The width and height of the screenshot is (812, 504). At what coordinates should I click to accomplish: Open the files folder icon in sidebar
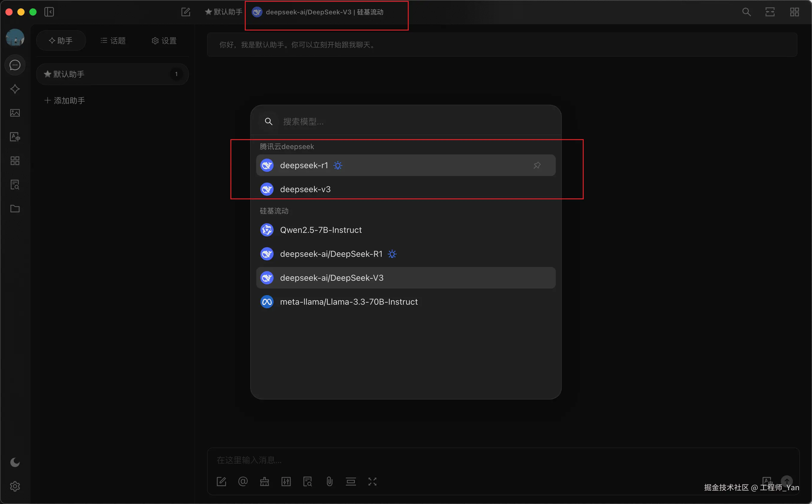pyautogui.click(x=15, y=209)
